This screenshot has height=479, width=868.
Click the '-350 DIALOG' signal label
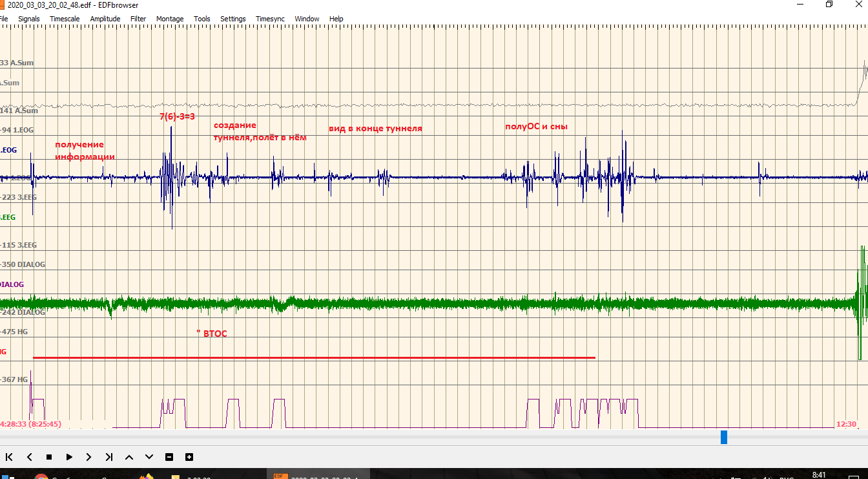[23, 264]
